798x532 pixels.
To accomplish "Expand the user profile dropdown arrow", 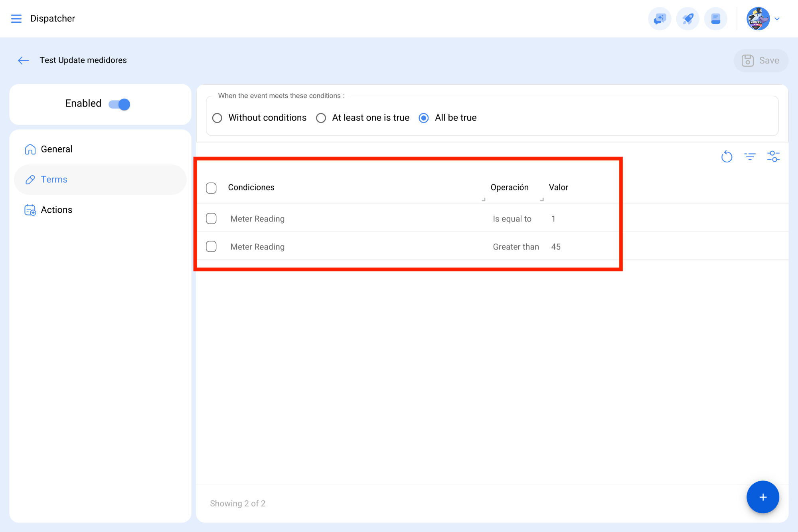I will 777,19.
